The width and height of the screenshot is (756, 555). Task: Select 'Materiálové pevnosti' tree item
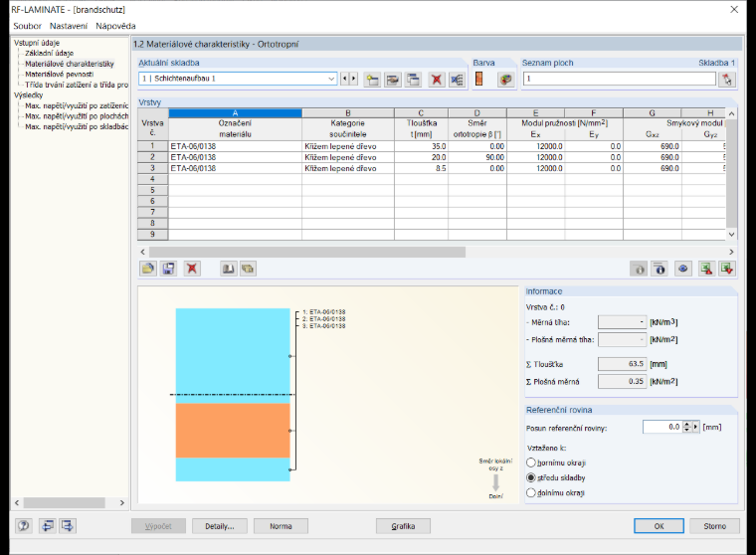tap(60, 75)
